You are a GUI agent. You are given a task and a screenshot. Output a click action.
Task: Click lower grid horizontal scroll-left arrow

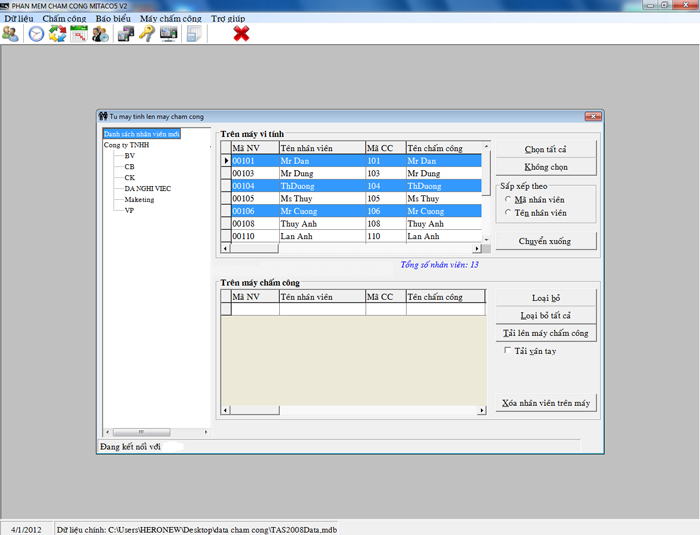click(x=225, y=410)
